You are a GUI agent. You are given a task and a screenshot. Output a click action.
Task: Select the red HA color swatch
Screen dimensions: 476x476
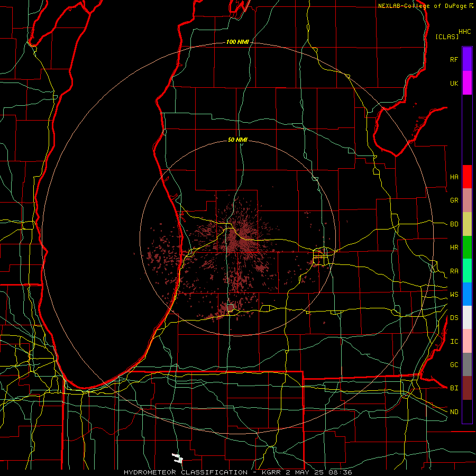pos(467,177)
